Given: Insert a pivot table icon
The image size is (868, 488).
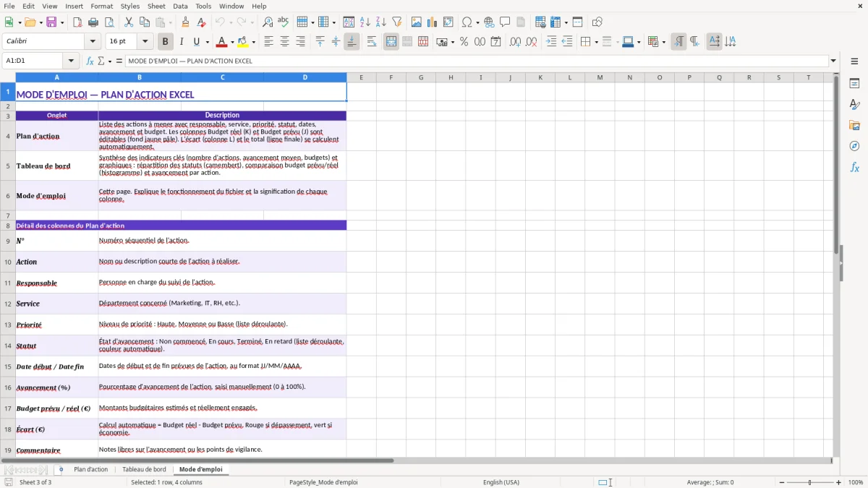Looking at the screenshot, I should tap(448, 22).
